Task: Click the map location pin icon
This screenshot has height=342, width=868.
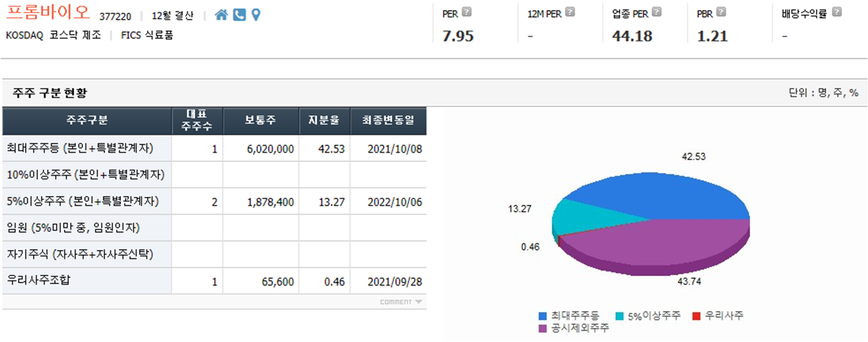Action: 256,15
